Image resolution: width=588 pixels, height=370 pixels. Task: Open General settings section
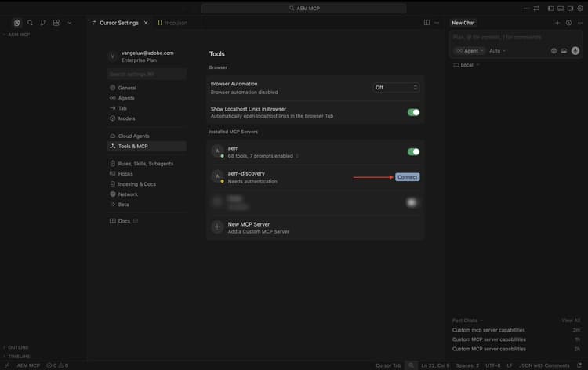(x=147, y=88)
